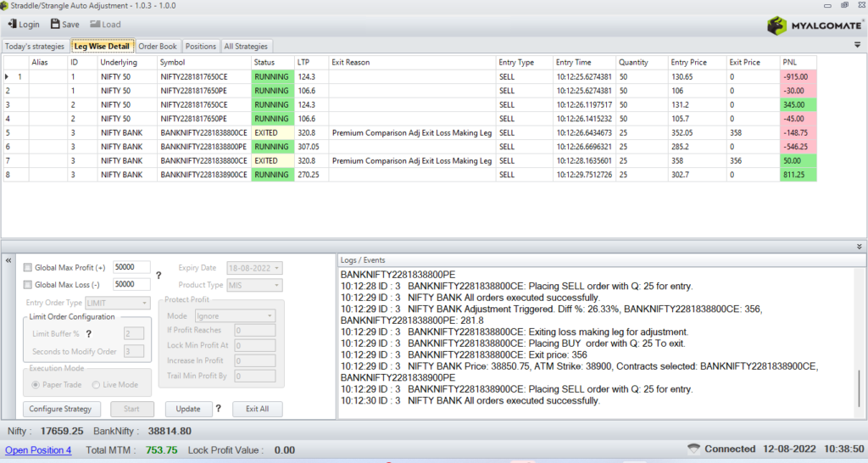Enable the Global Max Profit checkbox

click(28, 268)
